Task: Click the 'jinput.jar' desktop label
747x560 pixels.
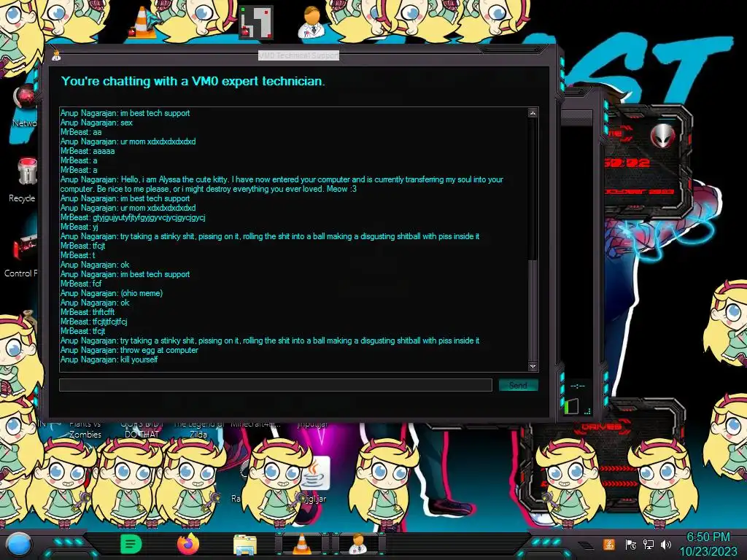Action: click(312, 424)
